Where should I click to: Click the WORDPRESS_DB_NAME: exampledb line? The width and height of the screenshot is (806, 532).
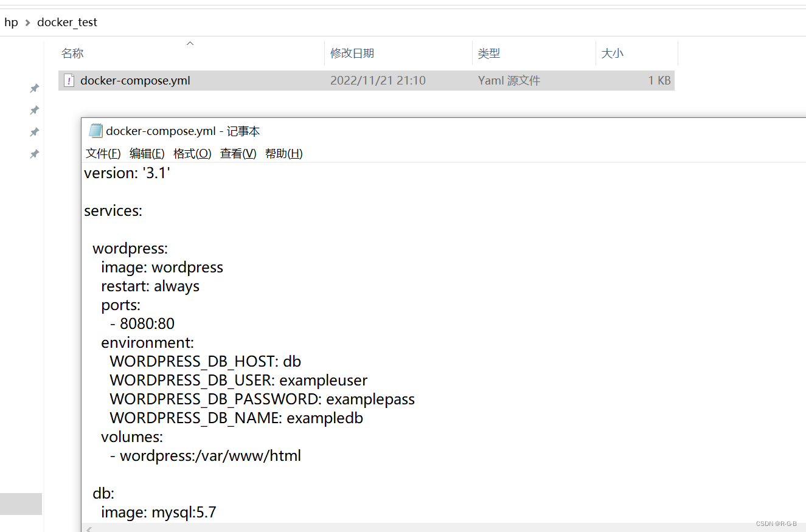tap(237, 418)
